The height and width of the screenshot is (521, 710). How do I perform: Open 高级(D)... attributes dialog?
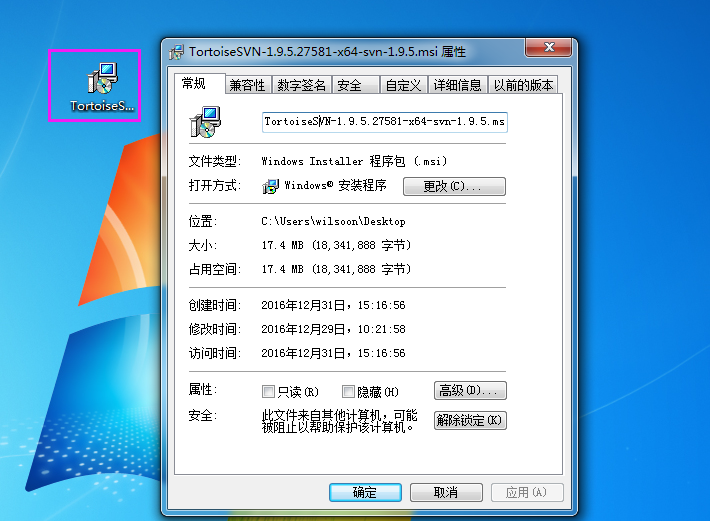(x=470, y=391)
